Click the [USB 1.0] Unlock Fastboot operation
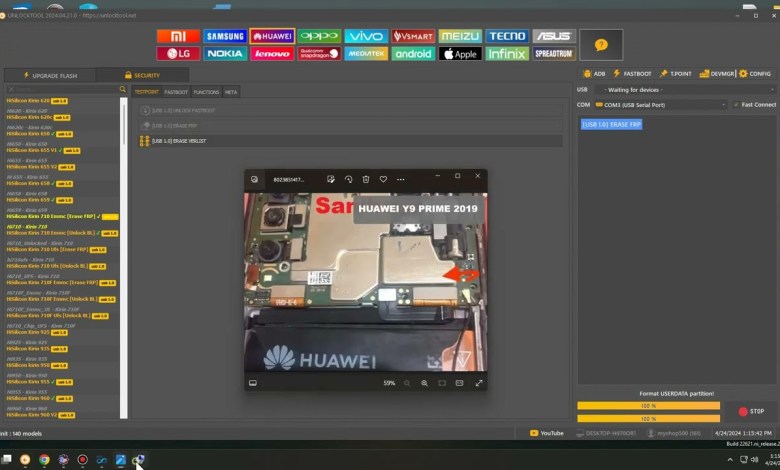The image size is (780, 470). (x=351, y=110)
